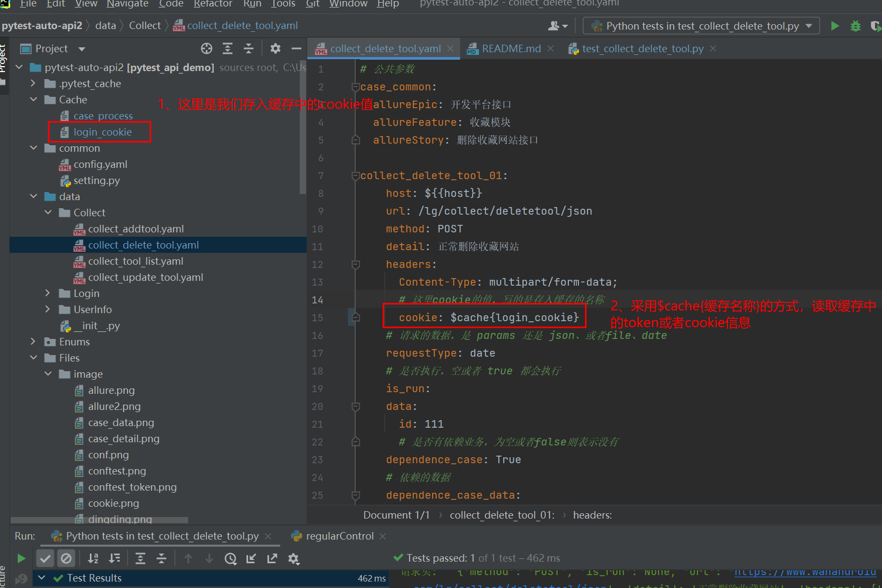Open setting.py in common folder
The height and width of the screenshot is (588, 882).
point(96,180)
